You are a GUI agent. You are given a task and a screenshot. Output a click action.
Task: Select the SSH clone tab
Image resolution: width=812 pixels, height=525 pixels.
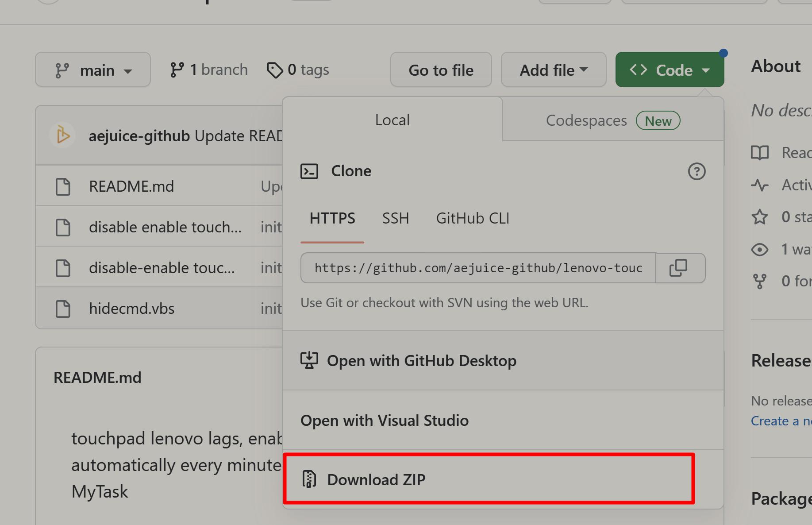pyautogui.click(x=396, y=218)
